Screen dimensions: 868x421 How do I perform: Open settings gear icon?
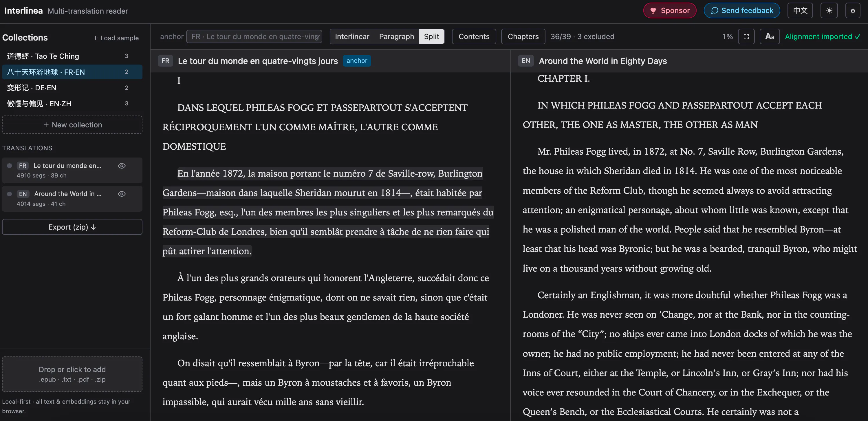click(852, 10)
